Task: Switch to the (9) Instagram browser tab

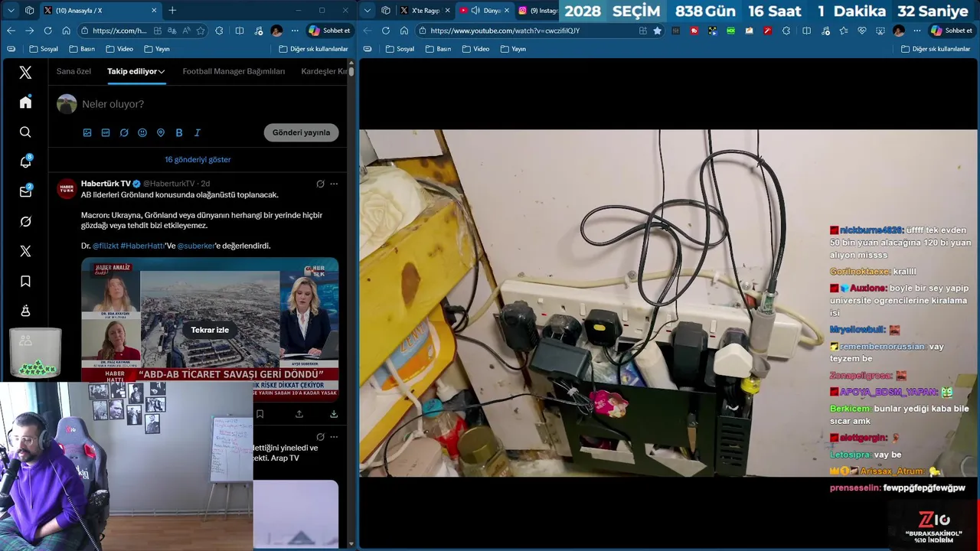Action: click(x=538, y=10)
